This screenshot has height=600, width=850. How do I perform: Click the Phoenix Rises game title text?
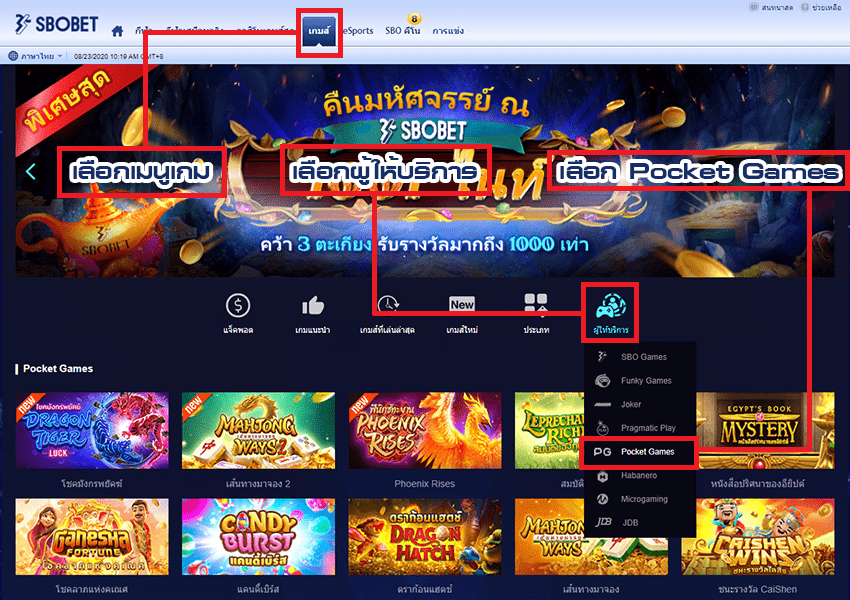coord(424,483)
